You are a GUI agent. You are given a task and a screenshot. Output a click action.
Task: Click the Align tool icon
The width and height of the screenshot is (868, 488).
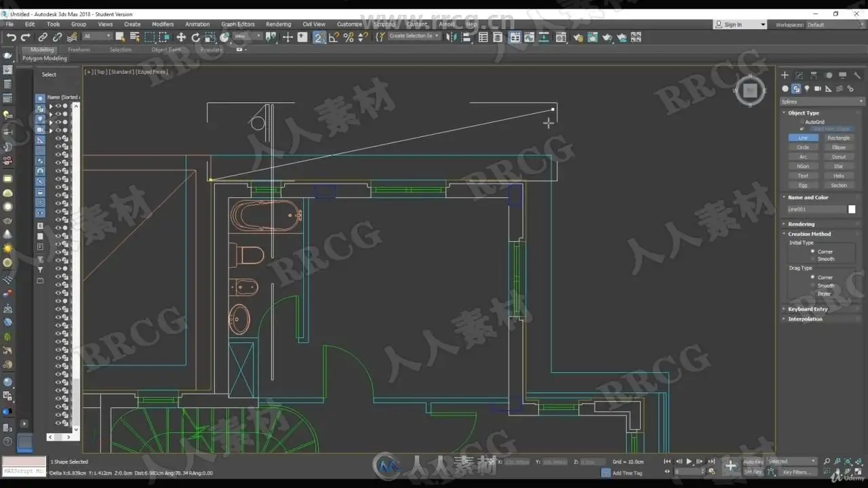coord(467,37)
